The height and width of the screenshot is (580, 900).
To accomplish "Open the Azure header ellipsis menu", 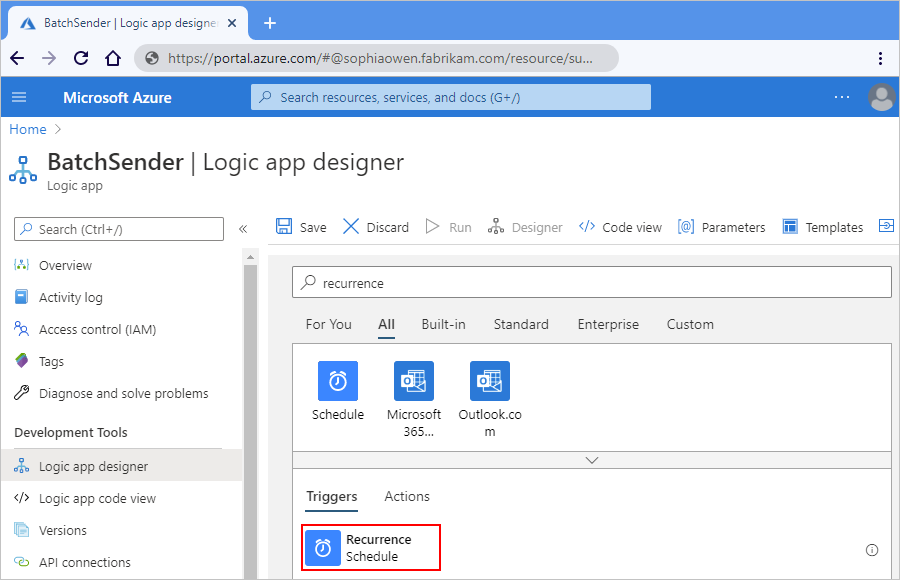I will click(x=841, y=97).
